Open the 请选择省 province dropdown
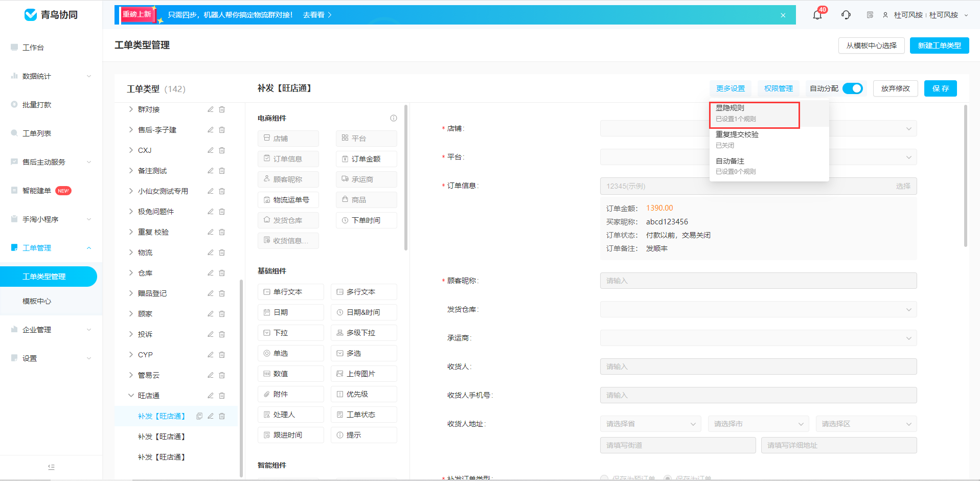The image size is (980, 481). [x=651, y=424]
